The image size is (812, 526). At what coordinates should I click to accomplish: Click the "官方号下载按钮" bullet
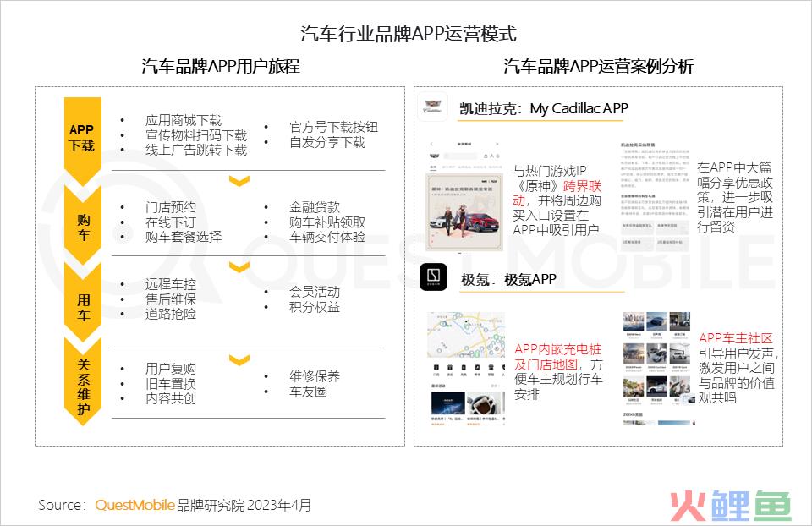[333, 128]
